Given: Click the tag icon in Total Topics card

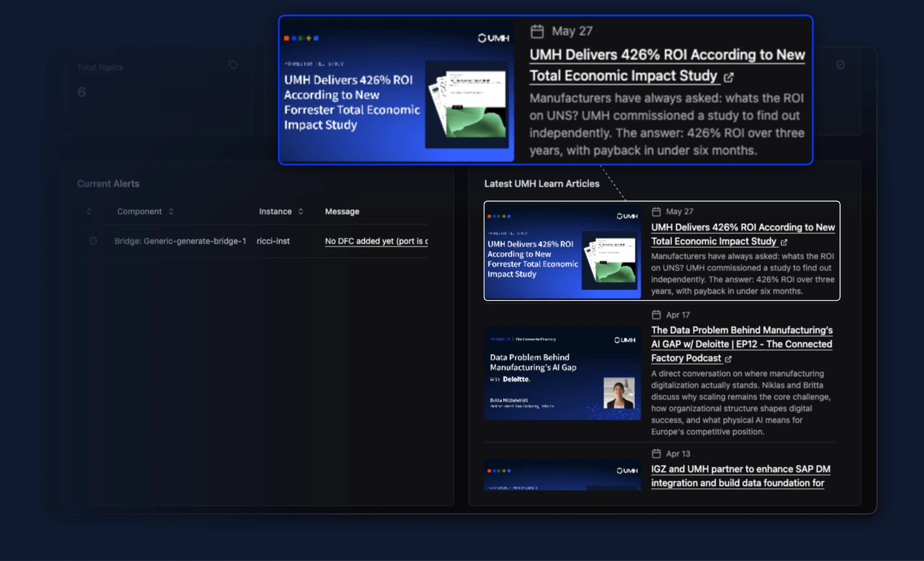Looking at the screenshot, I should click(x=233, y=65).
